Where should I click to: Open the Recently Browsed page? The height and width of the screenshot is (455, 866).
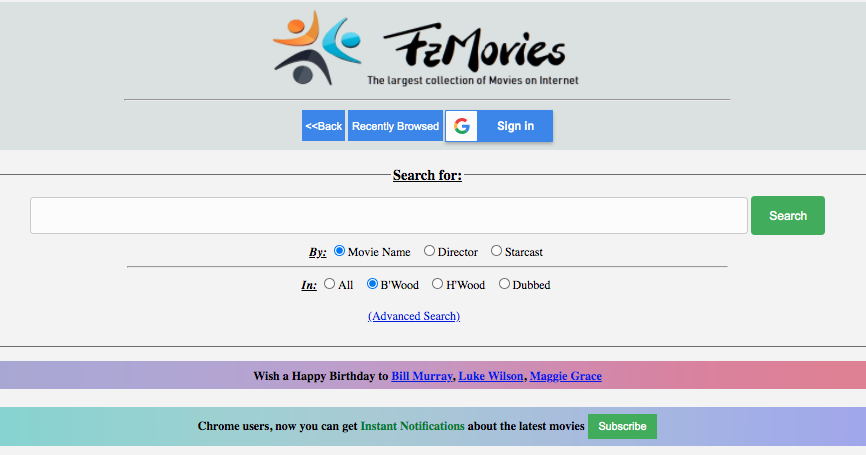[395, 126]
